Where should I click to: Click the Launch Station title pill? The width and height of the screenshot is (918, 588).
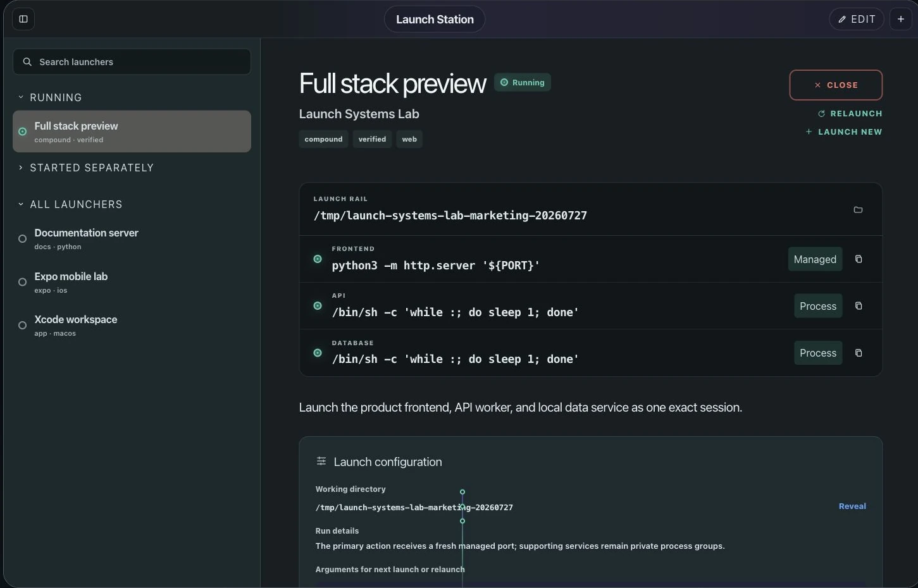pos(435,19)
